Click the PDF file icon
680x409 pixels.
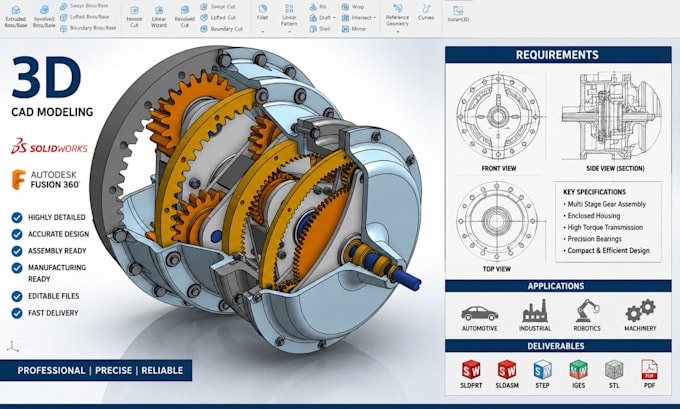pyautogui.click(x=649, y=370)
